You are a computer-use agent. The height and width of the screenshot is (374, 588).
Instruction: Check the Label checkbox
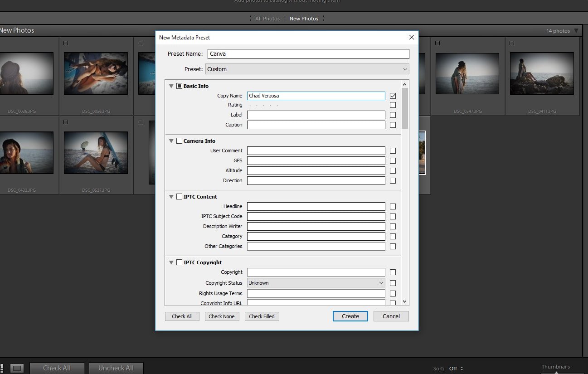(393, 115)
